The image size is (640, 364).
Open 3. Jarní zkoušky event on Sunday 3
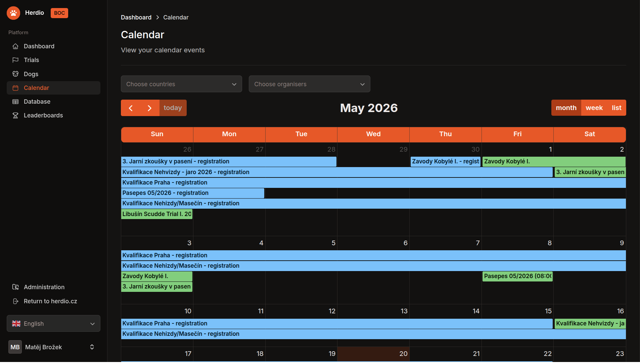157,287
